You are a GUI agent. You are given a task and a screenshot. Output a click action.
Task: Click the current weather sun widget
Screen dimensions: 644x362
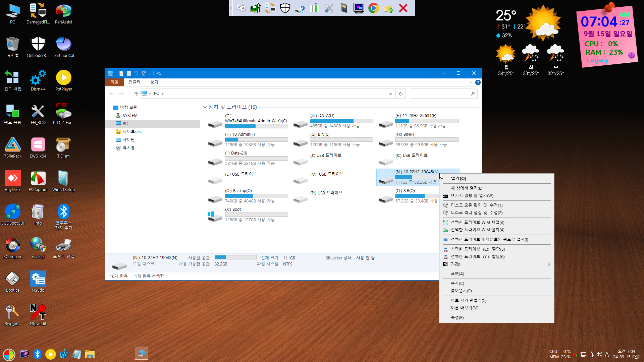(543, 23)
